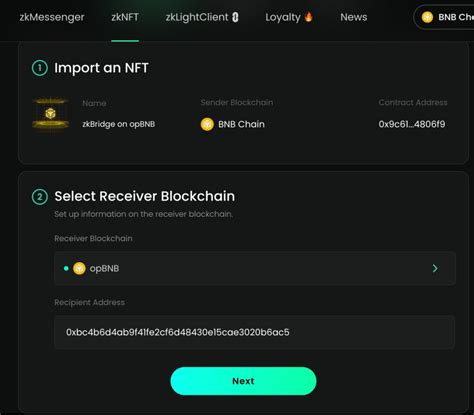Click the BNB Chain sender blockchain logo
This screenshot has height=415, width=474.
[x=207, y=124]
